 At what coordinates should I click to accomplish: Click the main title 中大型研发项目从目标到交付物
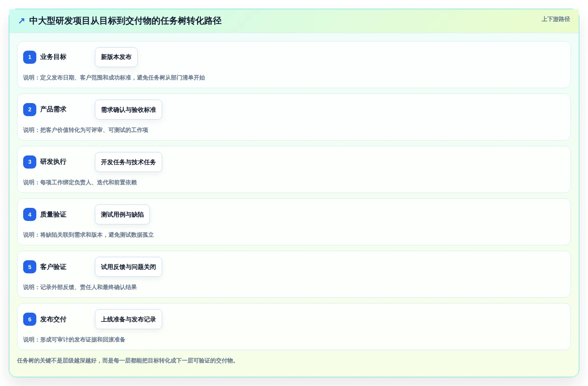coord(125,21)
